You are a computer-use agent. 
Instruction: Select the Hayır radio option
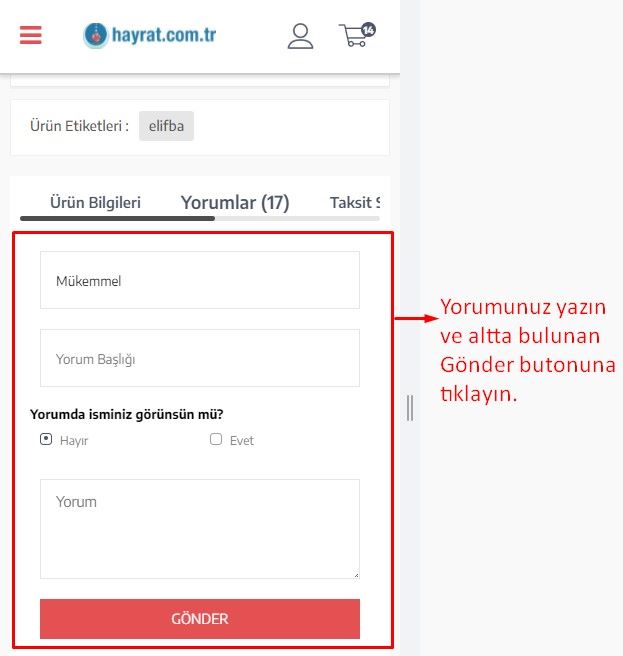point(46,439)
